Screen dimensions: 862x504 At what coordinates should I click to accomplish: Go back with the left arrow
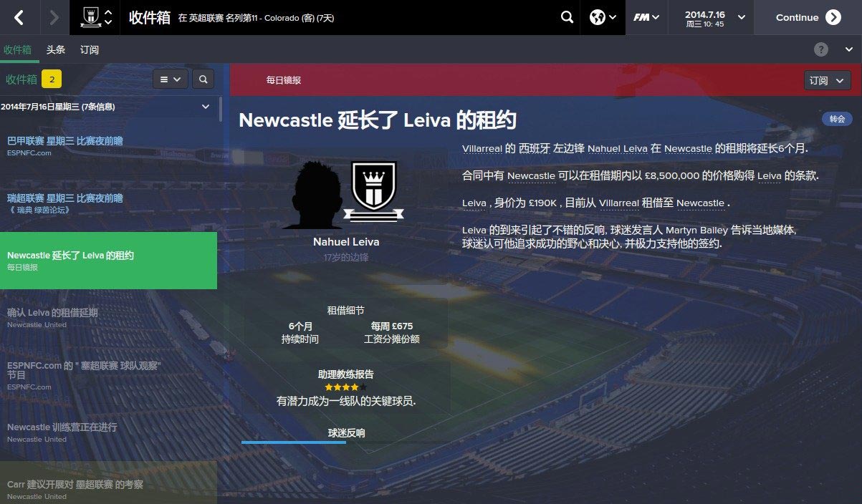[19, 17]
